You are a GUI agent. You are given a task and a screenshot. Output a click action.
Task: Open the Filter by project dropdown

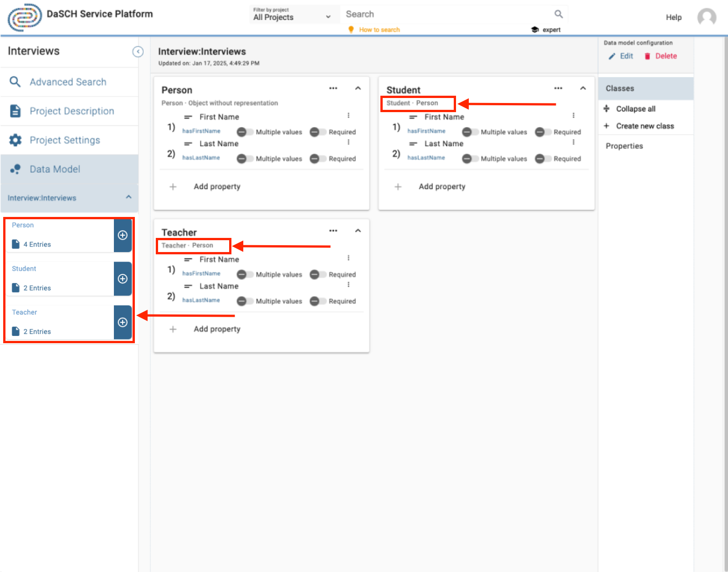(292, 15)
